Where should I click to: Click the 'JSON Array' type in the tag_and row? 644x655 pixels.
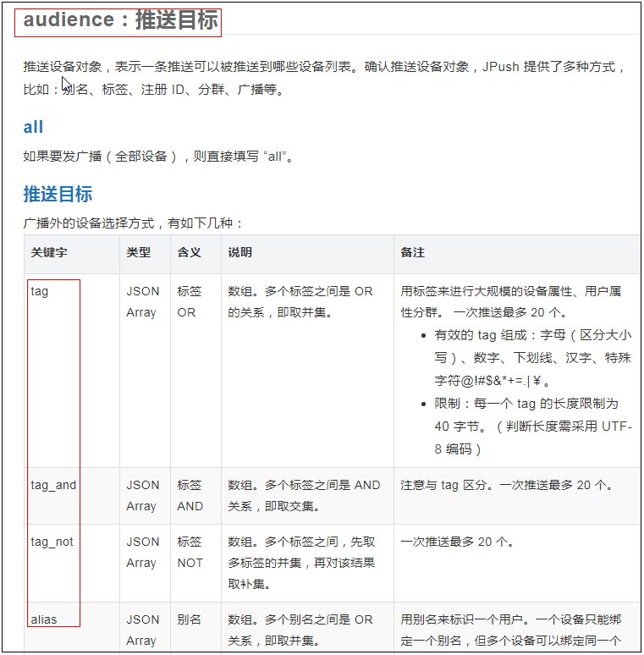click(143, 495)
